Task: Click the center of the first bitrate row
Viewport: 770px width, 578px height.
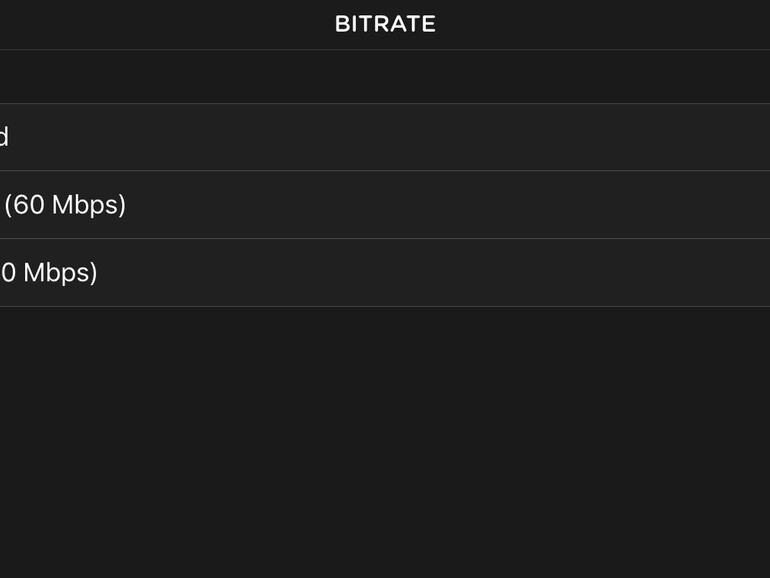Action: pyautogui.click(x=385, y=137)
